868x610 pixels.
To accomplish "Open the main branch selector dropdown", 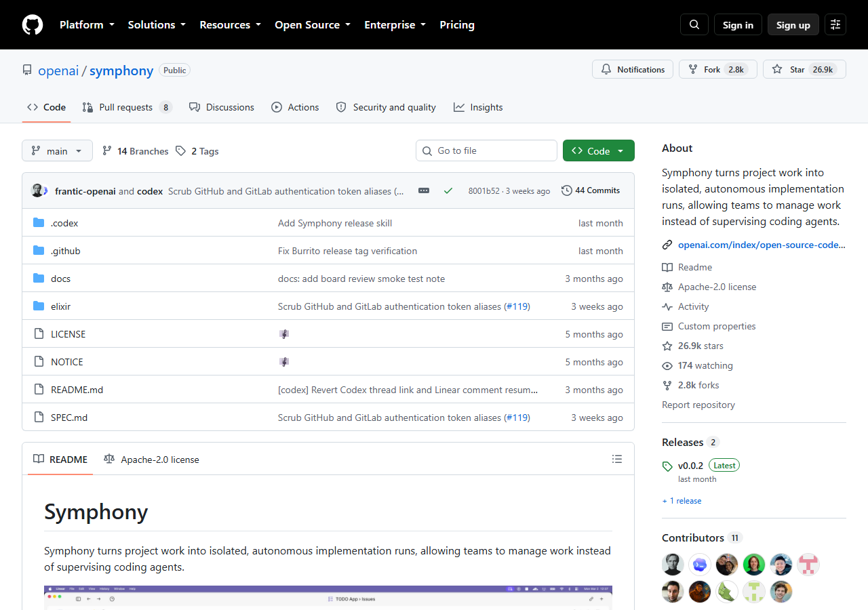I will (57, 151).
